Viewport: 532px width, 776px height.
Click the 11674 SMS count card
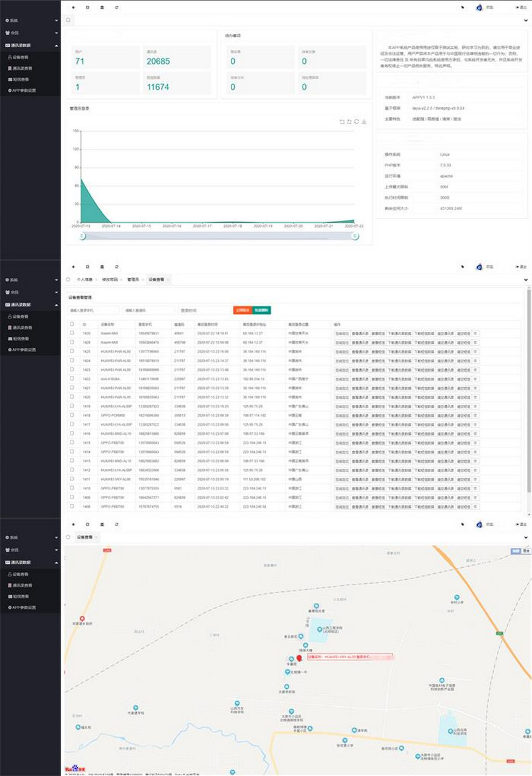coord(177,83)
